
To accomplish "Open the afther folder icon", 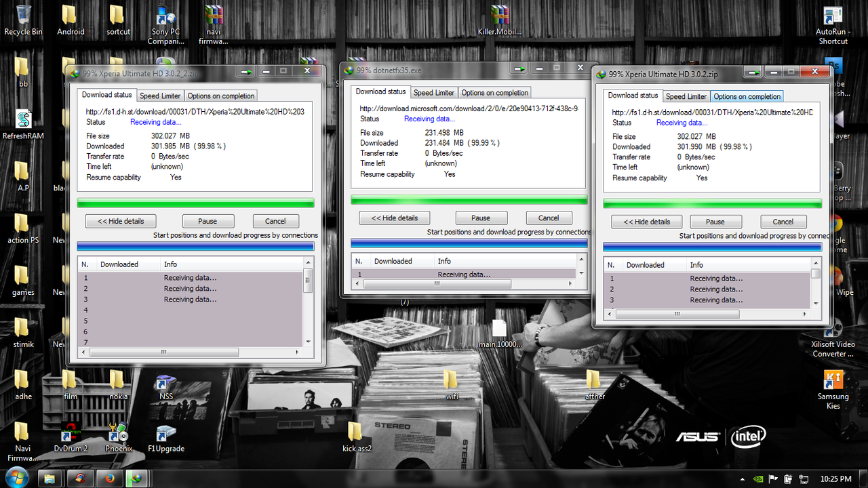I will click(595, 385).
